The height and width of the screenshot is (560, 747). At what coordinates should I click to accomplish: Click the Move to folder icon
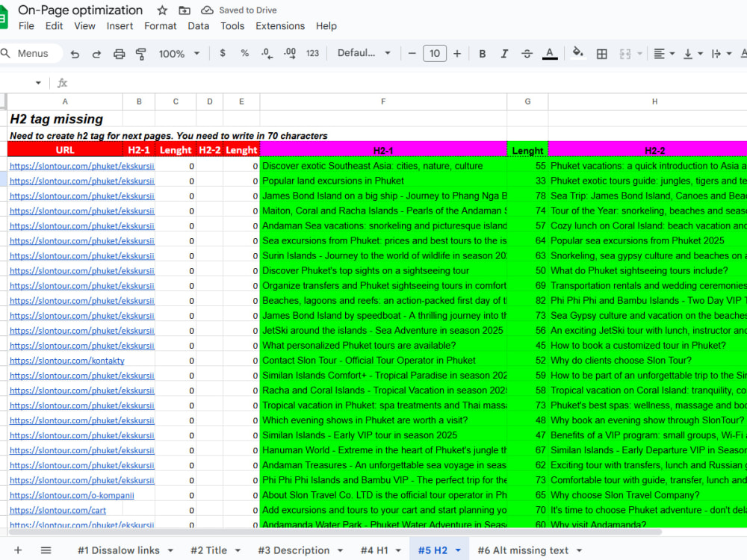pyautogui.click(x=185, y=10)
